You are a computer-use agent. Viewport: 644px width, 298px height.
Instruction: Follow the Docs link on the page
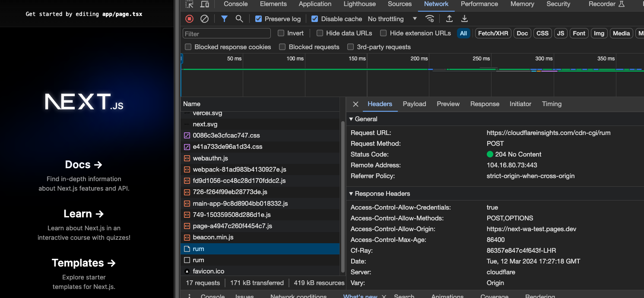coord(83,164)
